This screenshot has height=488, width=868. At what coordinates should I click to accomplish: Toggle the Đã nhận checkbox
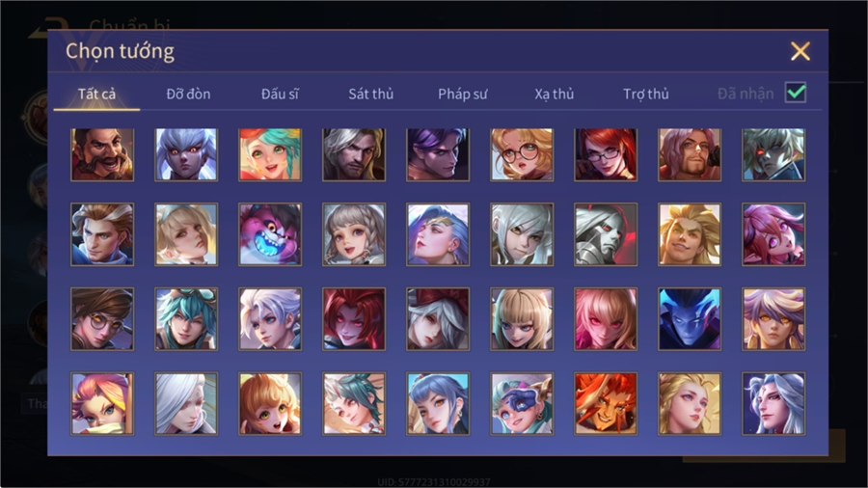click(796, 93)
